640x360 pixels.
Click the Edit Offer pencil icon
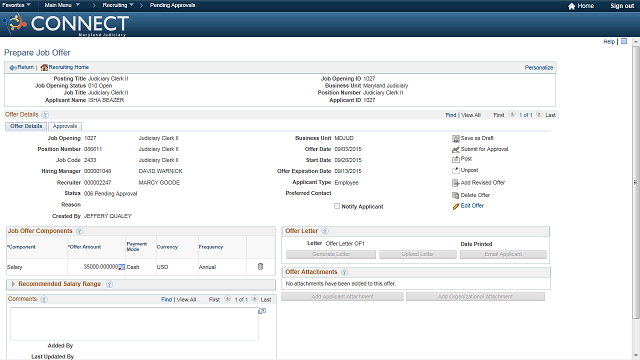point(456,207)
